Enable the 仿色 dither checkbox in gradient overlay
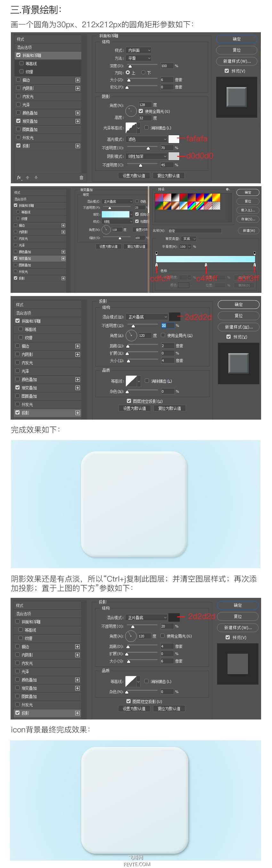The height and width of the screenshot is (868, 272). coord(137,201)
